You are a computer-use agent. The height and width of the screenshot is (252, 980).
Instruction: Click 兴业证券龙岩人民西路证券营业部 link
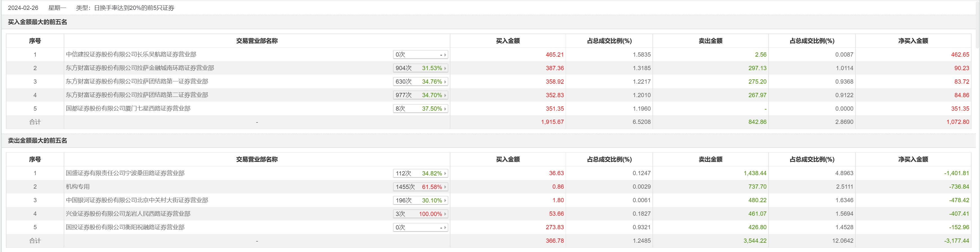click(128, 214)
